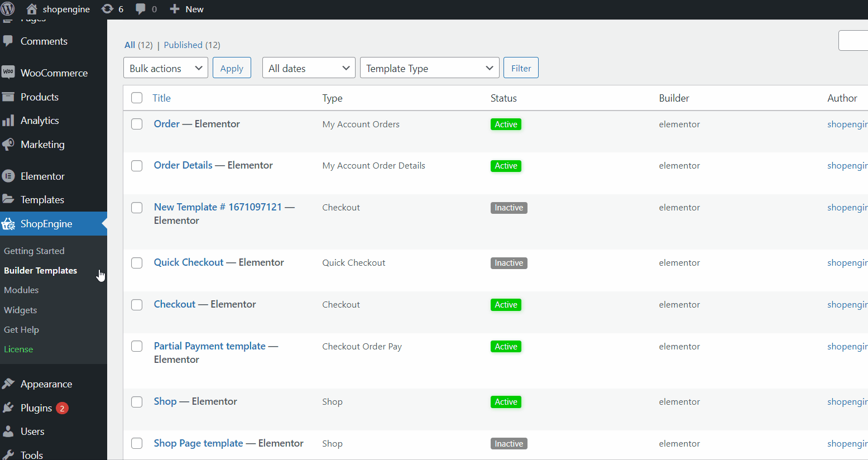Click the Builder column header
The width and height of the screenshot is (868, 460).
tap(674, 98)
